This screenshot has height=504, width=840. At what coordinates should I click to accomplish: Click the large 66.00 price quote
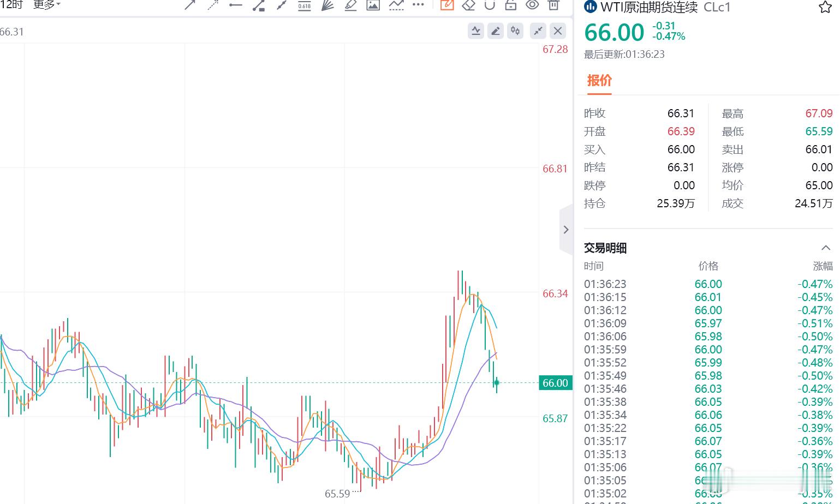[614, 32]
